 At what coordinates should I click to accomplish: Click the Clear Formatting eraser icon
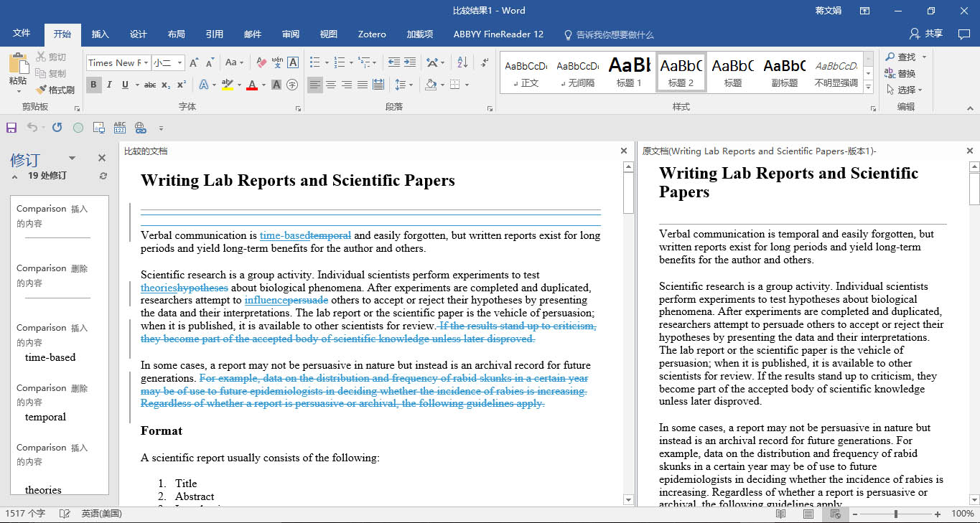click(x=261, y=62)
